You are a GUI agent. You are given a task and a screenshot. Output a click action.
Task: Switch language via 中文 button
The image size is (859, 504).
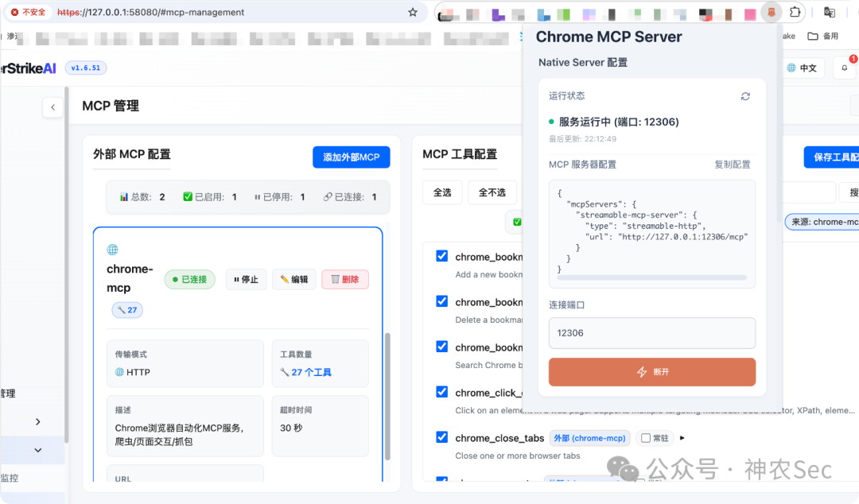click(803, 68)
